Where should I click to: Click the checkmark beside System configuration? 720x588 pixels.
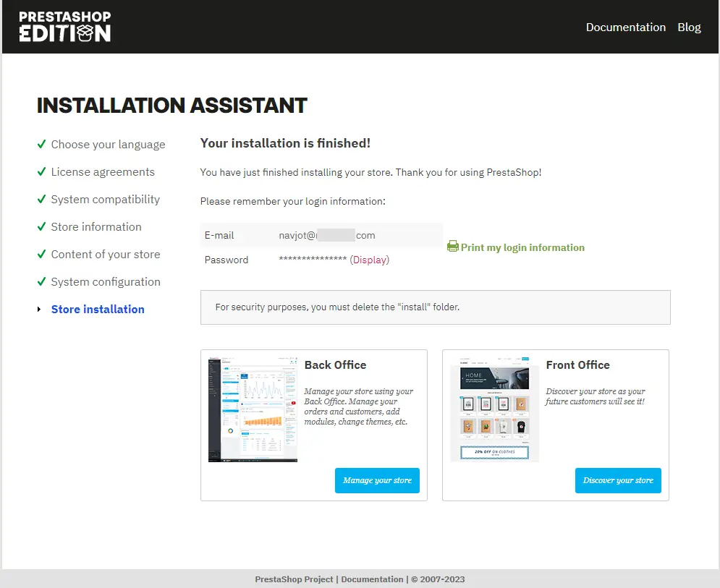click(x=41, y=281)
